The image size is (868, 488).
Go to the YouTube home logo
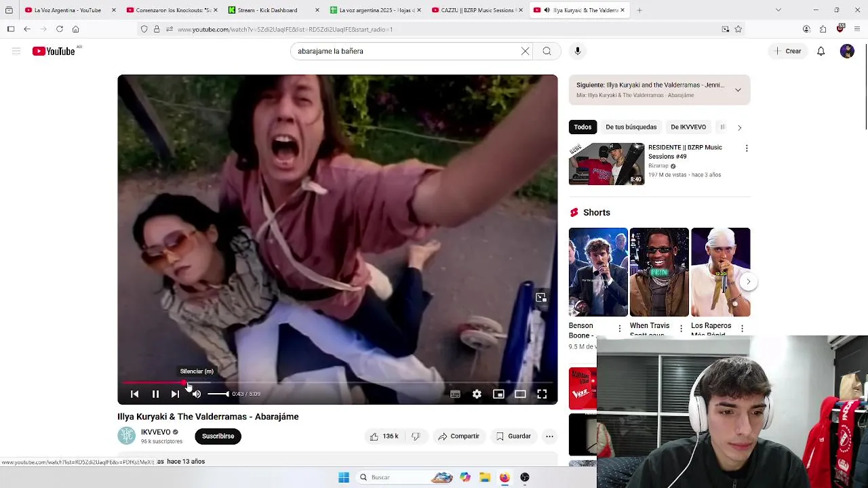[54, 51]
